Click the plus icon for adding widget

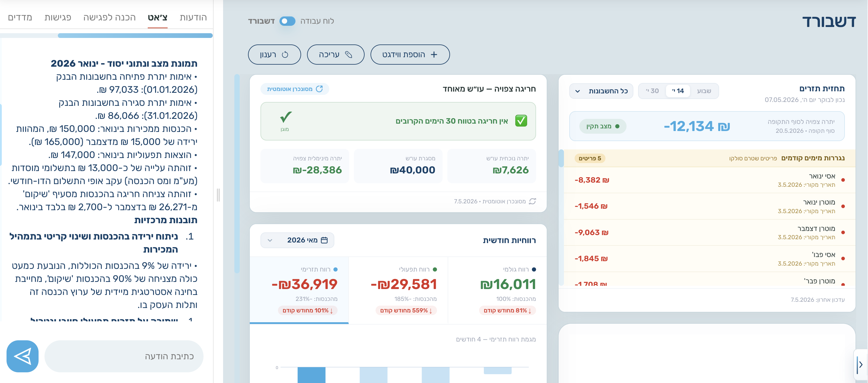pyautogui.click(x=434, y=55)
